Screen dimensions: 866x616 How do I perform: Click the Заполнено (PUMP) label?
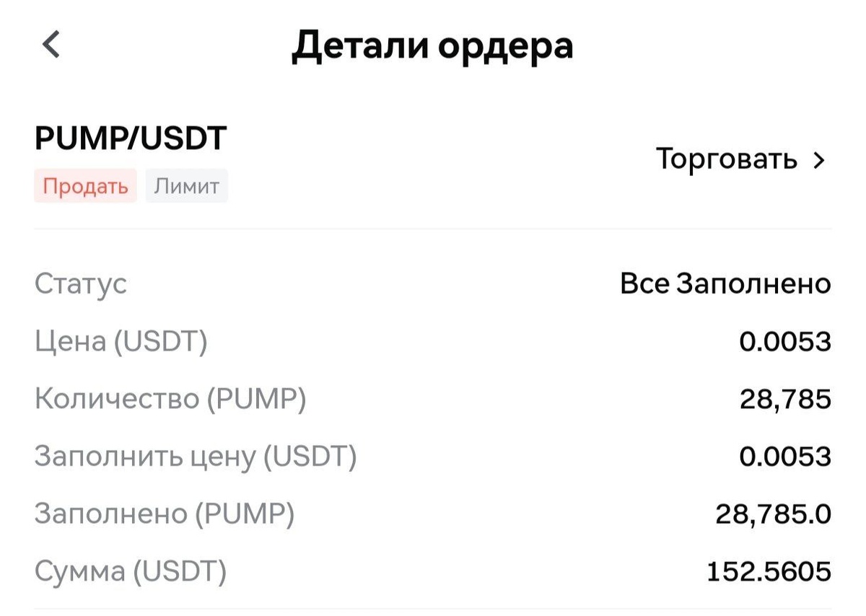[x=165, y=514]
